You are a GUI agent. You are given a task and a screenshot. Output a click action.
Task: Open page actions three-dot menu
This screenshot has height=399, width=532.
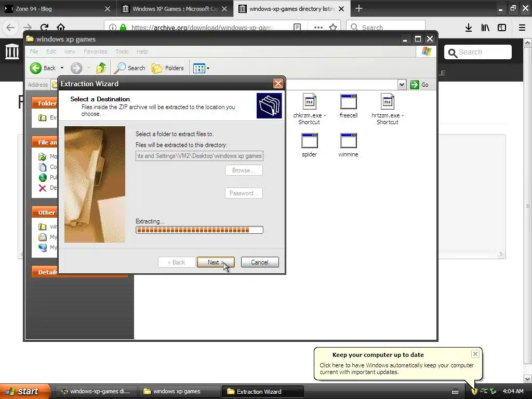(x=318, y=28)
